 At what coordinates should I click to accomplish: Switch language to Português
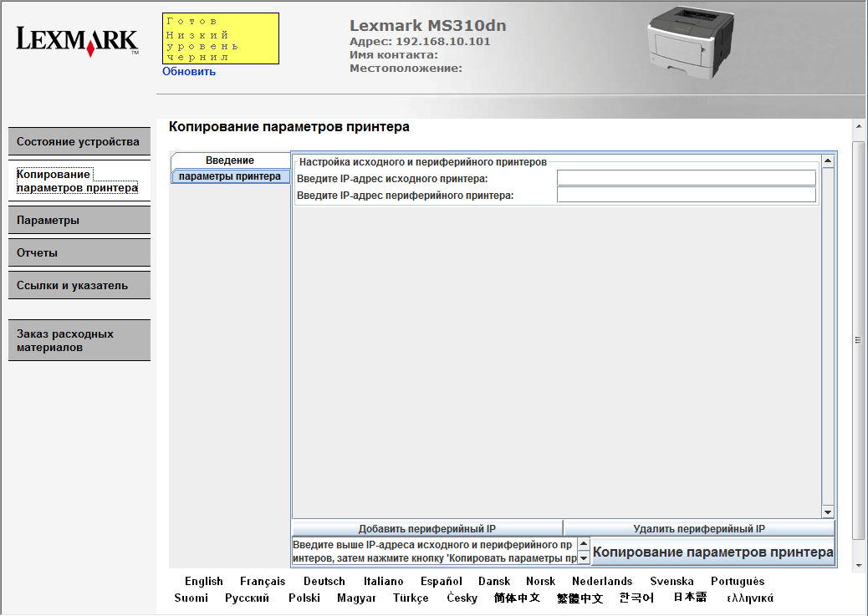point(738,581)
